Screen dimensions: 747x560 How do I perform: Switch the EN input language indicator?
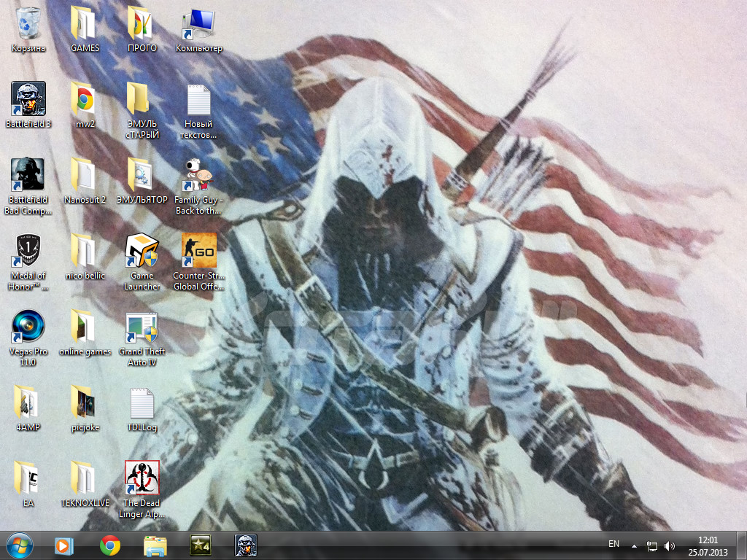tap(614, 544)
